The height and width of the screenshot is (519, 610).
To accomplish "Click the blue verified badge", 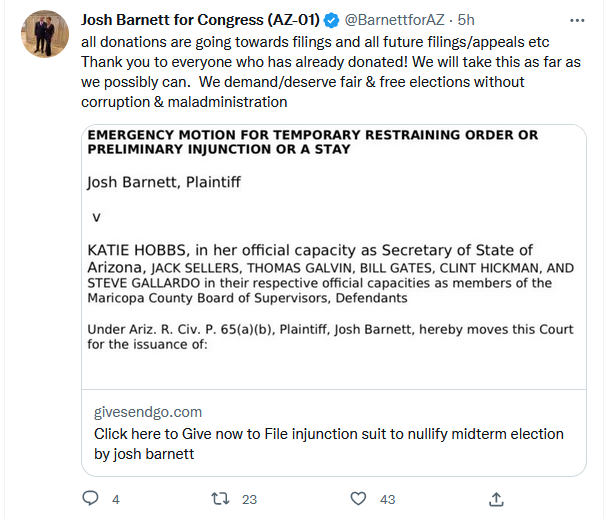I will point(330,21).
